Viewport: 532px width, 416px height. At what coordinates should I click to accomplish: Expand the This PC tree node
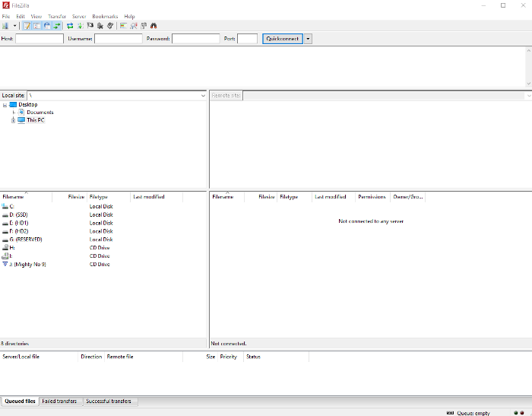13,120
